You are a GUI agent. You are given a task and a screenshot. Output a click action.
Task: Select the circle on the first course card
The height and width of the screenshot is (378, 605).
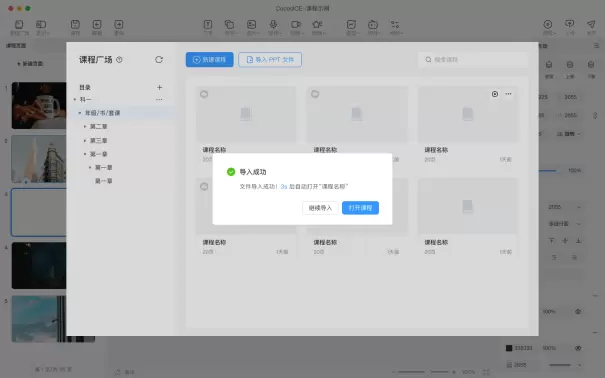[x=204, y=94]
